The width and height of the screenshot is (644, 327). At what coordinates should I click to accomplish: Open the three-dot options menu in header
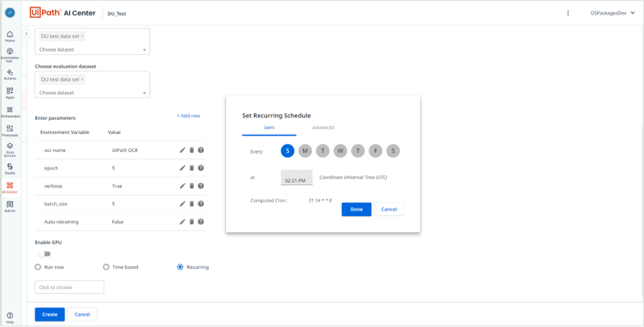(x=568, y=13)
